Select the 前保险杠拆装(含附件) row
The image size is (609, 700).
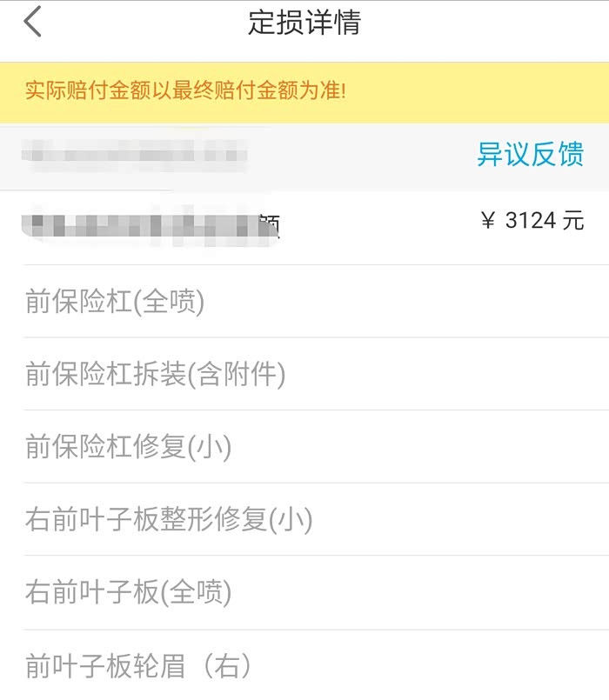(156, 375)
